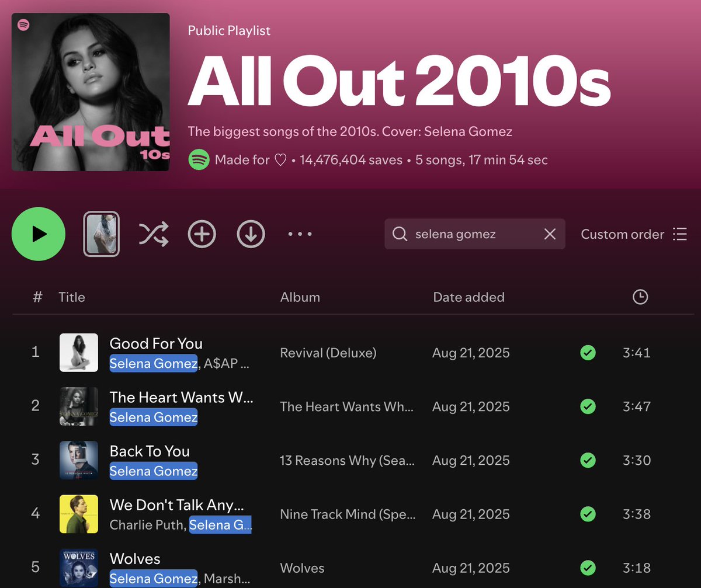Click Aug 21, 2025 date on row 1
701x588 pixels.
click(x=471, y=353)
